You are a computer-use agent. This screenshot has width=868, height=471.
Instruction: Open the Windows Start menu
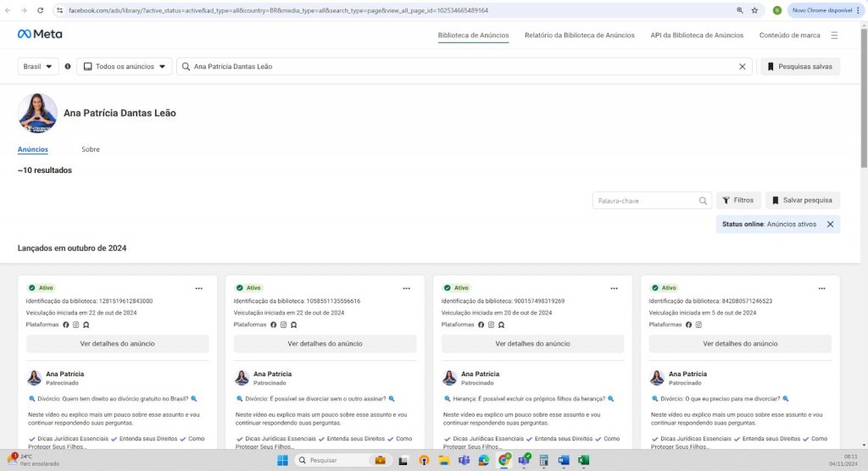coord(282,460)
